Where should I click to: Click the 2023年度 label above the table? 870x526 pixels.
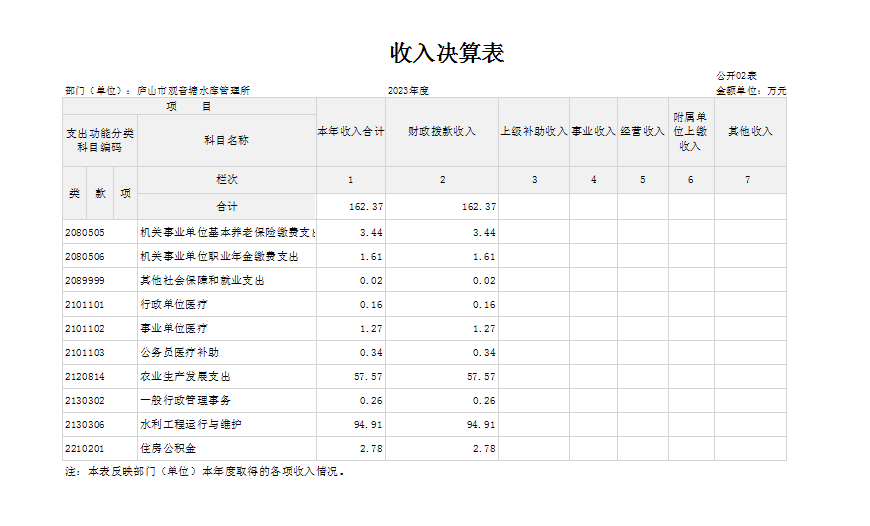click(408, 91)
